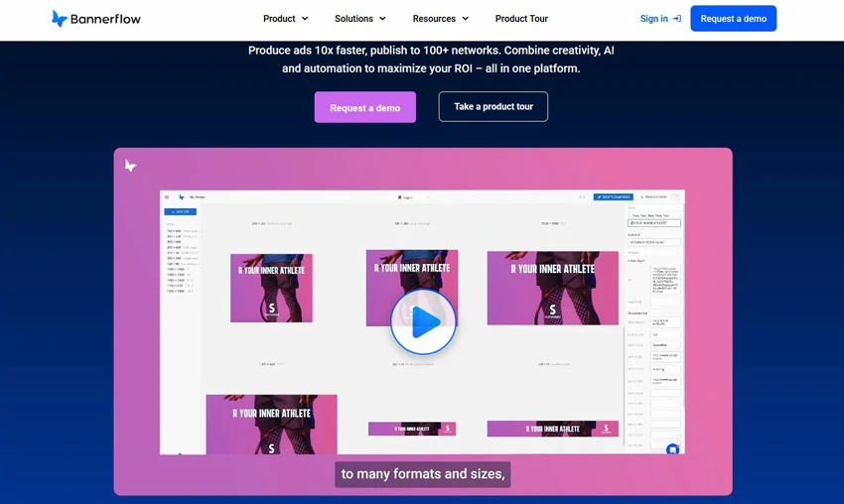The width and height of the screenshot is (844, 504).
Task: Open the Solutions dropdown
Action: pyautogui.click(x=359, y=19)
